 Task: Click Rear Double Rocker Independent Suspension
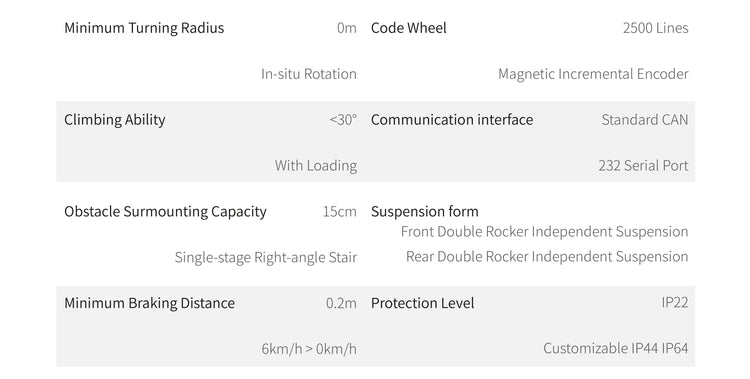(x=547, y=256)
